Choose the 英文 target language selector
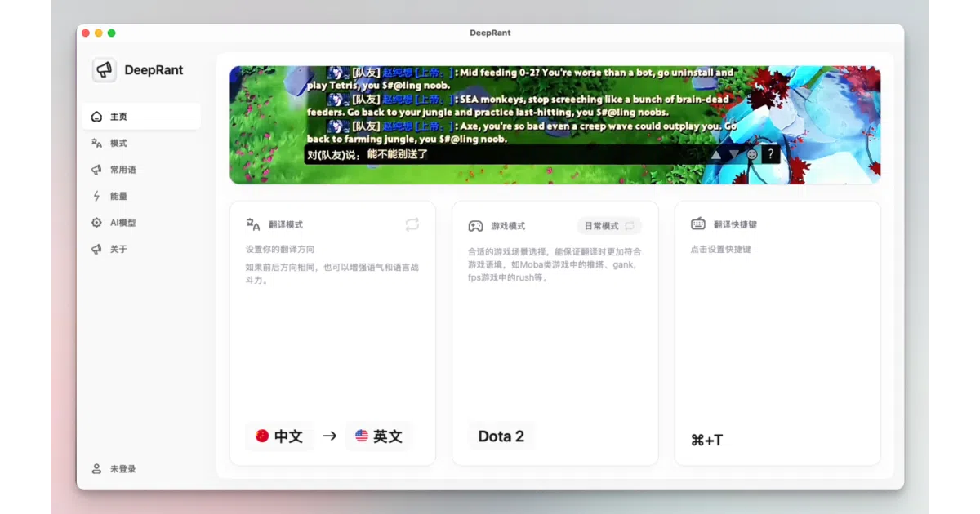 tap(379, 436)
